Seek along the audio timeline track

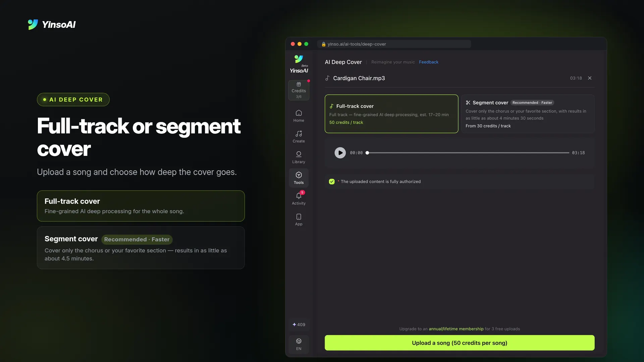pyautogui.click(x=468, y=153)
